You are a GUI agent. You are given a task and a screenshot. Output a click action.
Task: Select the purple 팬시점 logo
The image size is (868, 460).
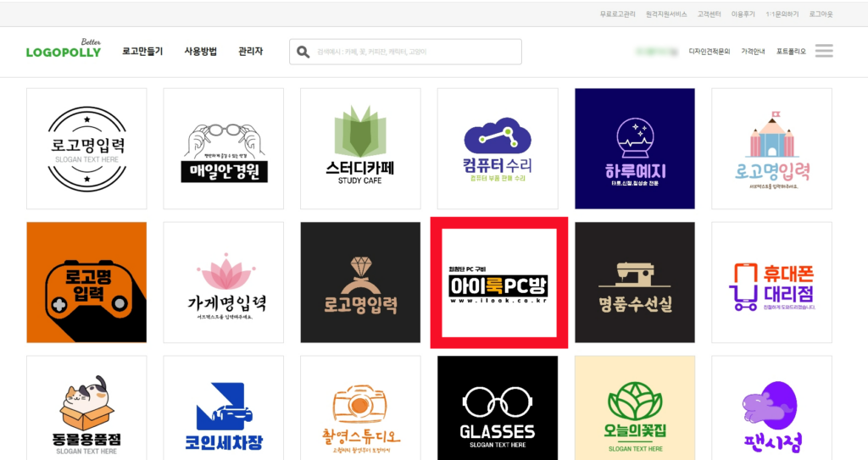tap(771, 408)
